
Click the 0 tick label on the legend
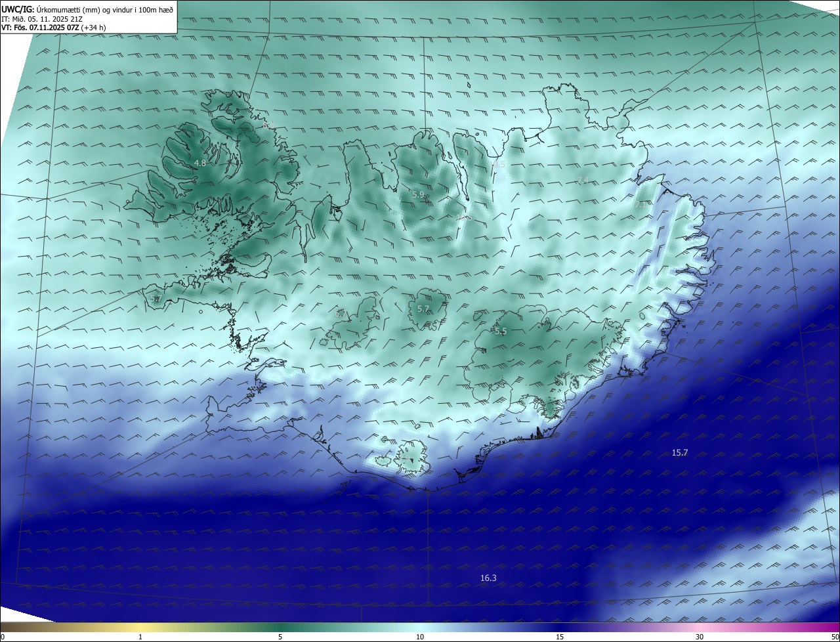click(3, 637)
